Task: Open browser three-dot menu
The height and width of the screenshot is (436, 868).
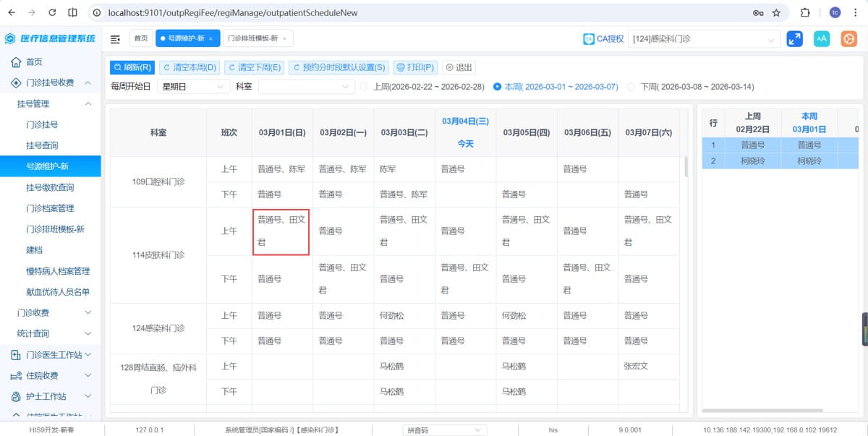Action: coord(856,12)
